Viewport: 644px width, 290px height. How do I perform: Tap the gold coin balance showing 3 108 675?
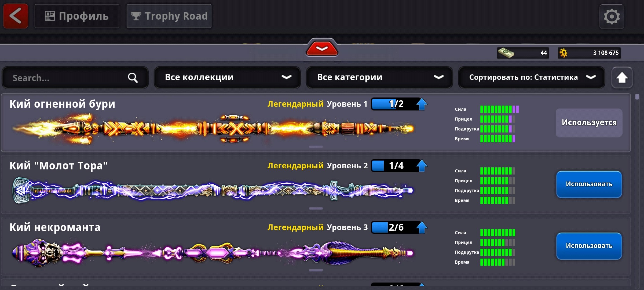589,53
